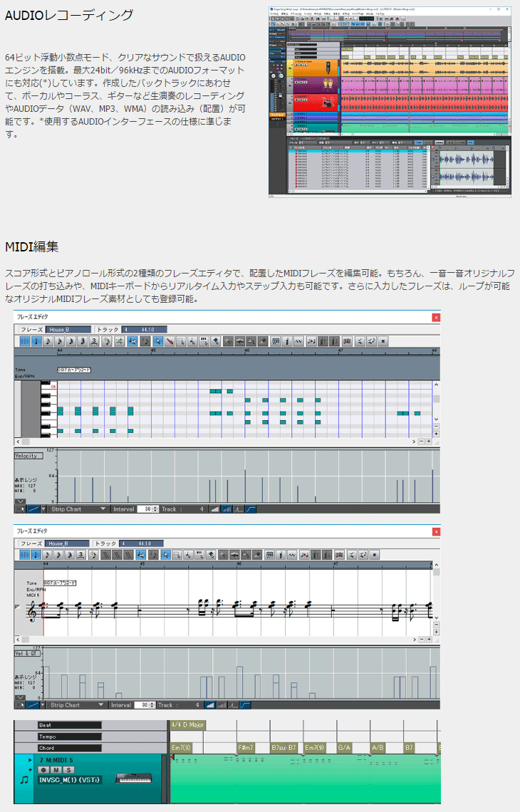Click the red pencil draw tool
This screenshot has width=520, height=812.
coord(170,341)
